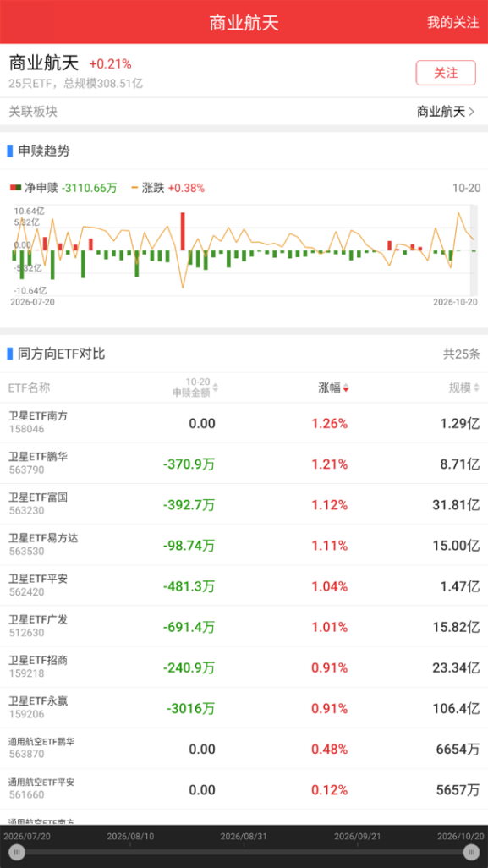Click the -691.4万 redemption amount

pos(189,627)
